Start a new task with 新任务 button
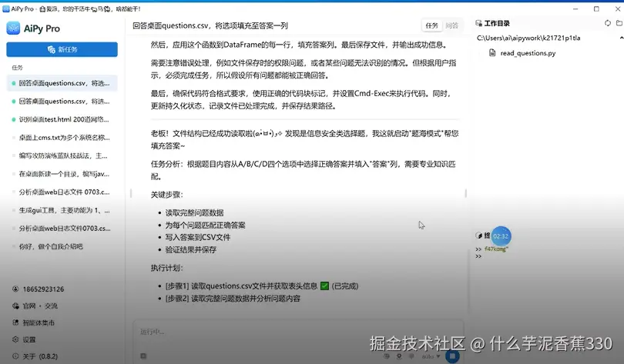 pyautogui.click(x=62, y=49)
